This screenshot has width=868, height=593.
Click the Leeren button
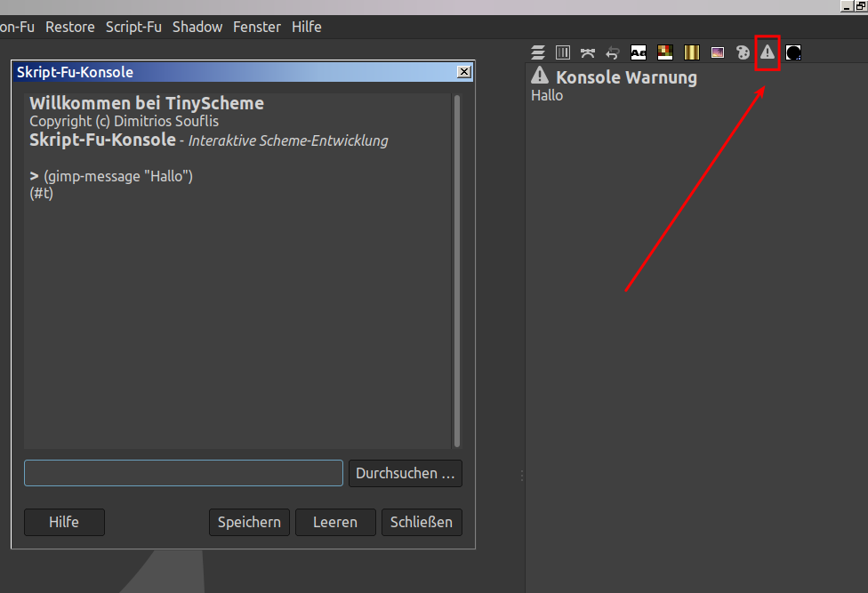coord(335,522)
